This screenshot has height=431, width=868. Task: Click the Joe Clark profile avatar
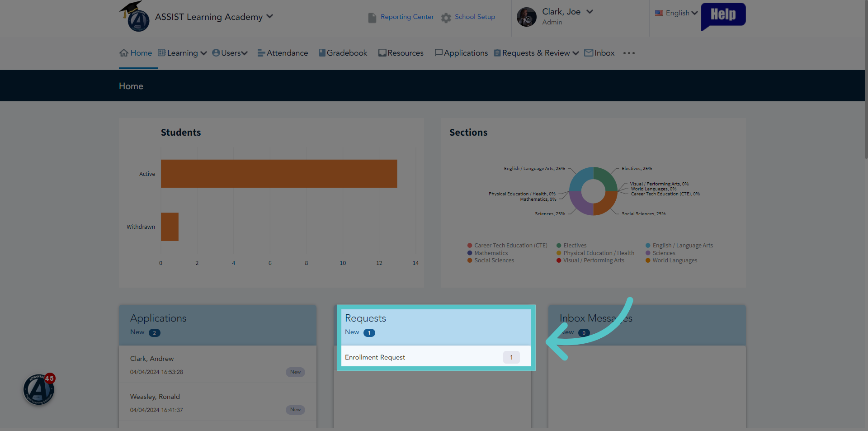(527, 17)
